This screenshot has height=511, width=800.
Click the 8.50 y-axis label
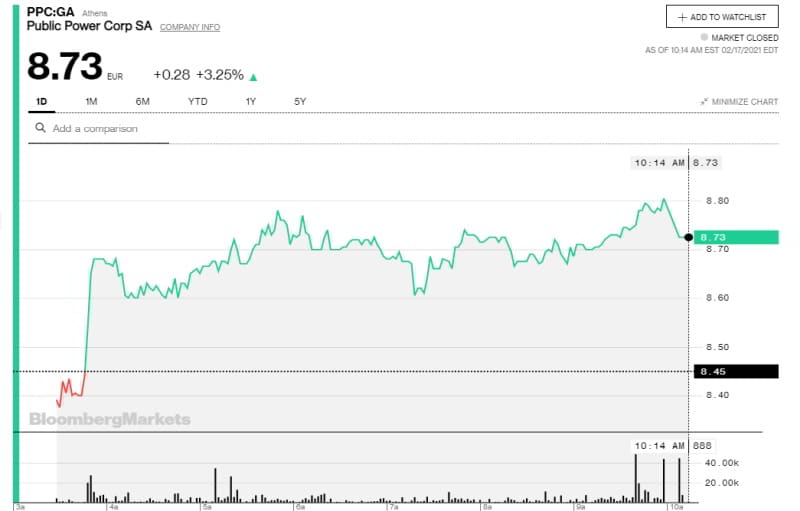[717, 347]
